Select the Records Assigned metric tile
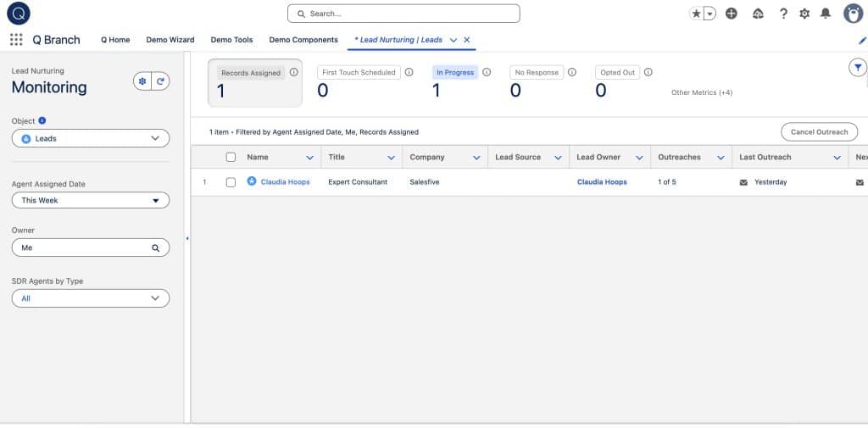The image size is (868, 428). [x=255, y=83]
